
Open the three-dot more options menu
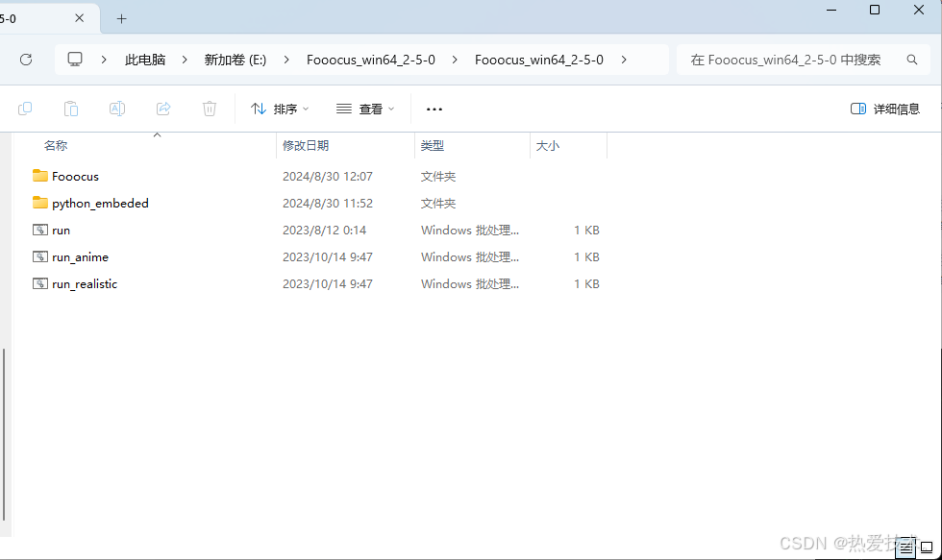[434, 110]
